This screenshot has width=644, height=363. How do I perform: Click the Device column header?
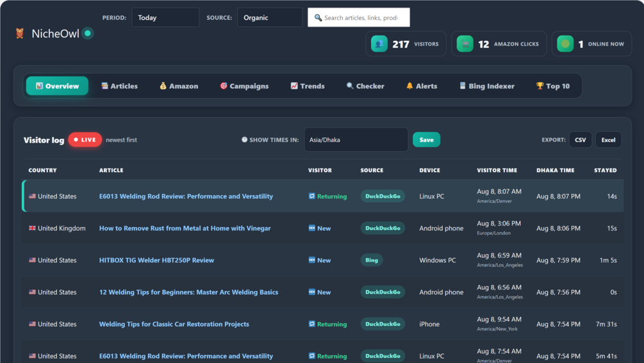tap(429, 170)
